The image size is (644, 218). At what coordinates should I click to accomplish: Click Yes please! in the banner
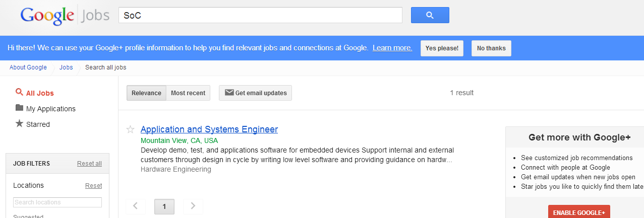point(442,48)
